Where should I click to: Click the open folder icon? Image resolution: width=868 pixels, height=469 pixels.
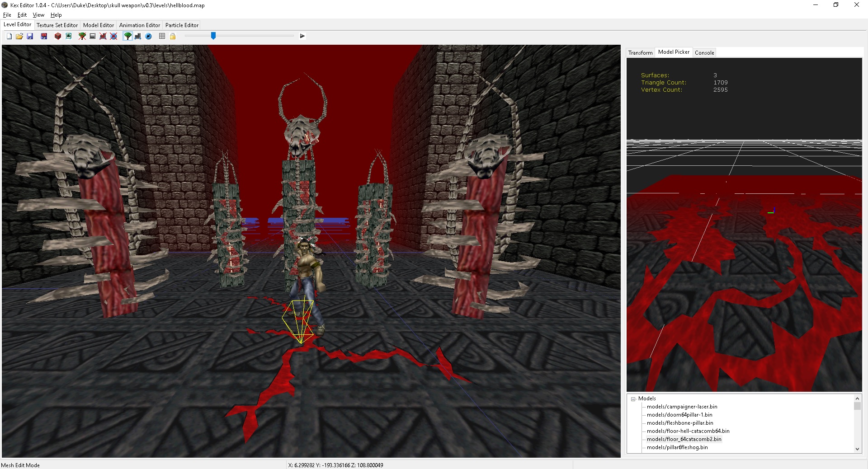click(x=19, y=36)
